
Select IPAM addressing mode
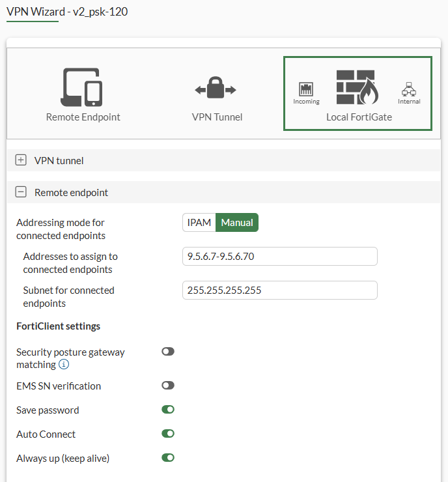click(199, 223)
